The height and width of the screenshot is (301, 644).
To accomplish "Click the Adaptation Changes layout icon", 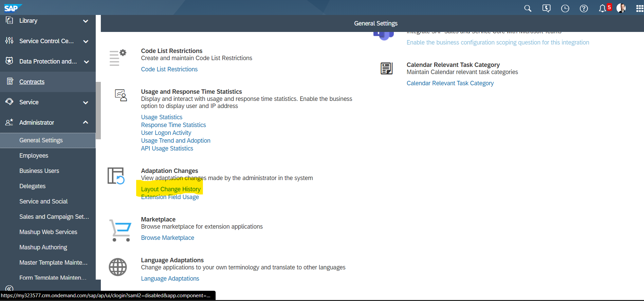I will coord(116,176).
